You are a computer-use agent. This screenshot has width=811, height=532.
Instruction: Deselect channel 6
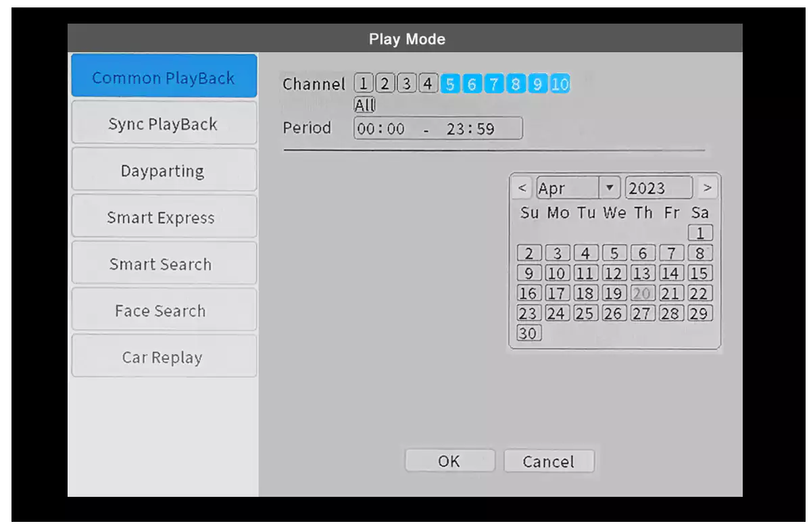[x=472, y=84]
